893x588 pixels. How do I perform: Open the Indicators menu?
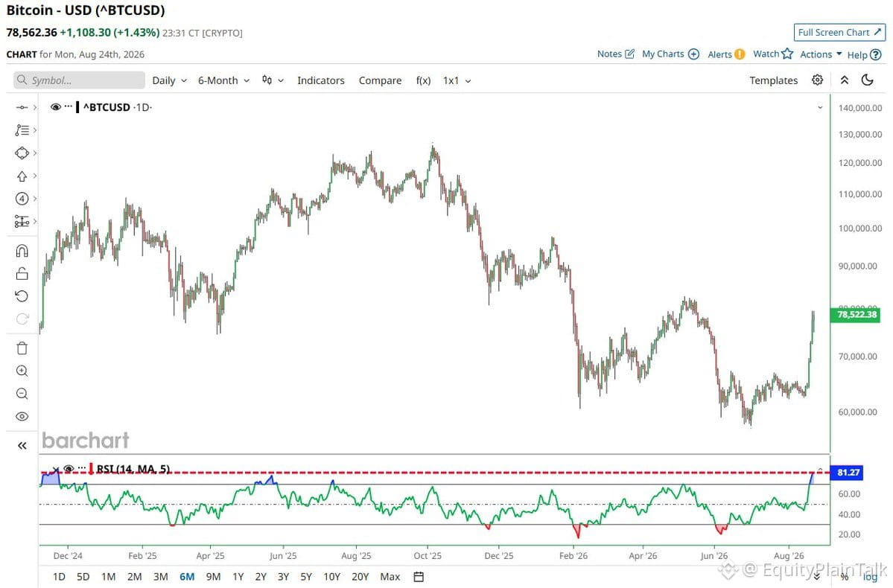point(321,80)
